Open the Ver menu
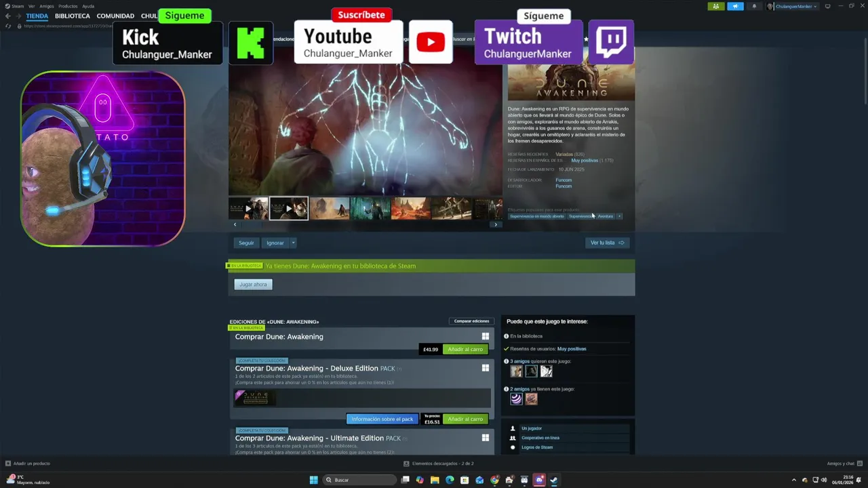 31,6
